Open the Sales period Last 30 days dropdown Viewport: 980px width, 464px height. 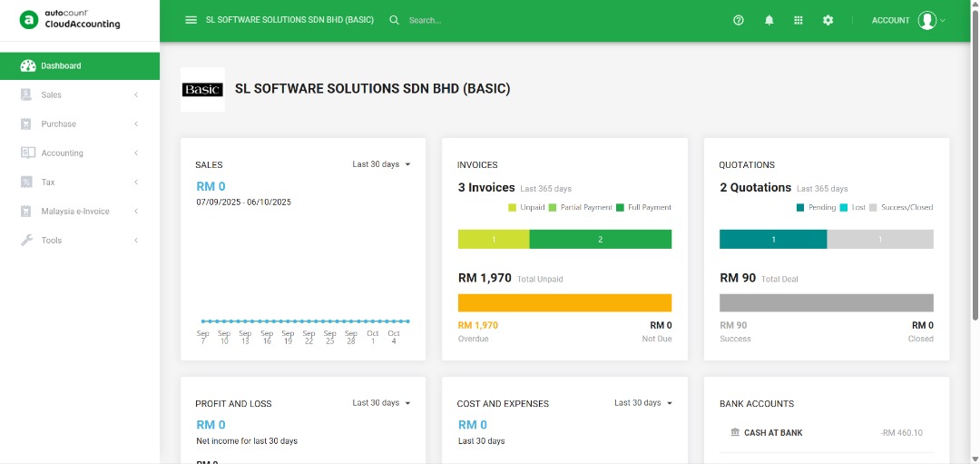381,164
